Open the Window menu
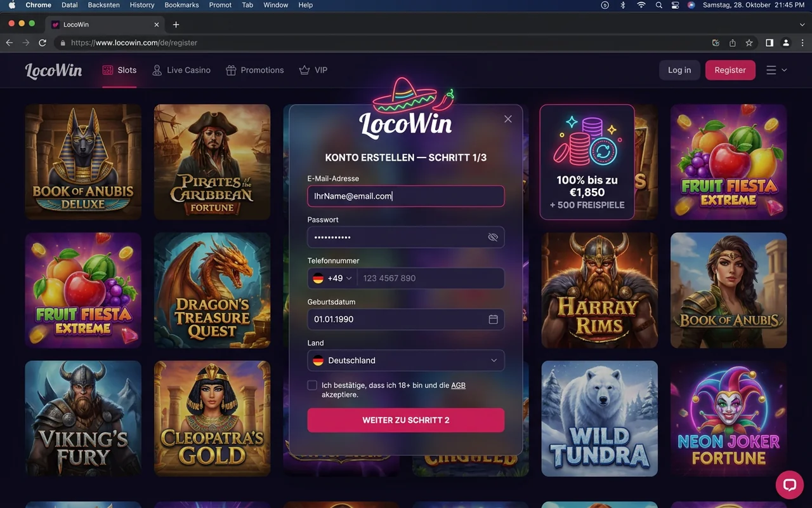The width and height of the screenshot is (812, 508). [x=276, y=5]
